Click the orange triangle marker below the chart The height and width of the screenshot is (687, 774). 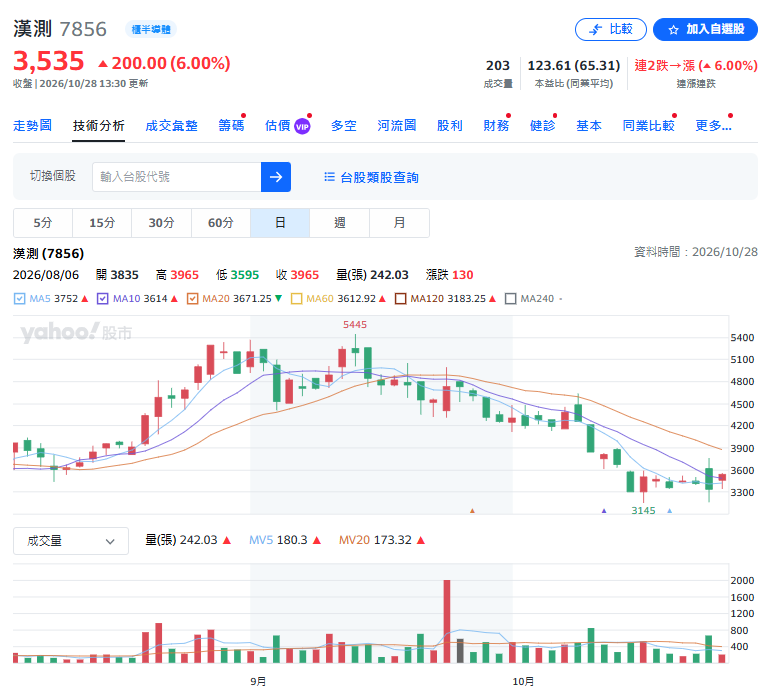tap(472, 511)
